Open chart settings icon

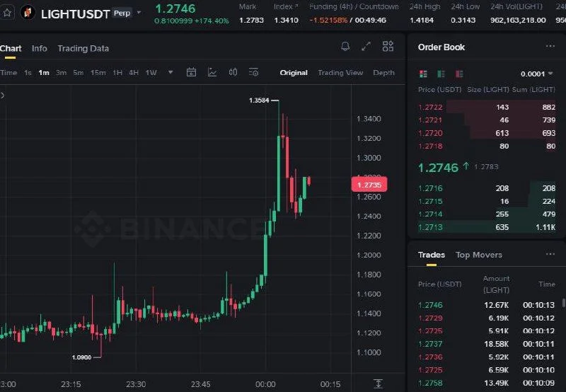pos(254,73)
